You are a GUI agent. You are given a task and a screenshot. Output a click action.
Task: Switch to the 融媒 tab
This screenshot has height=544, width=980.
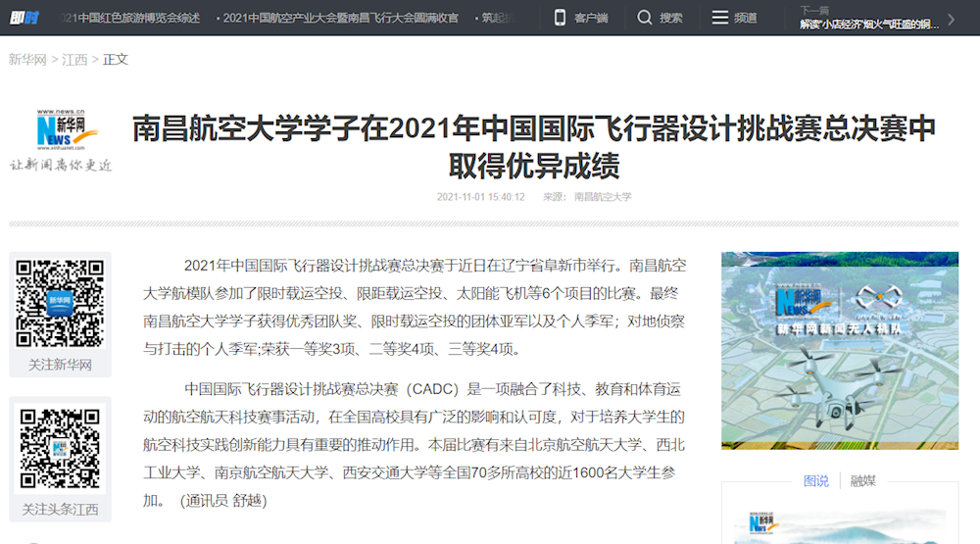[x=862, y=480]
